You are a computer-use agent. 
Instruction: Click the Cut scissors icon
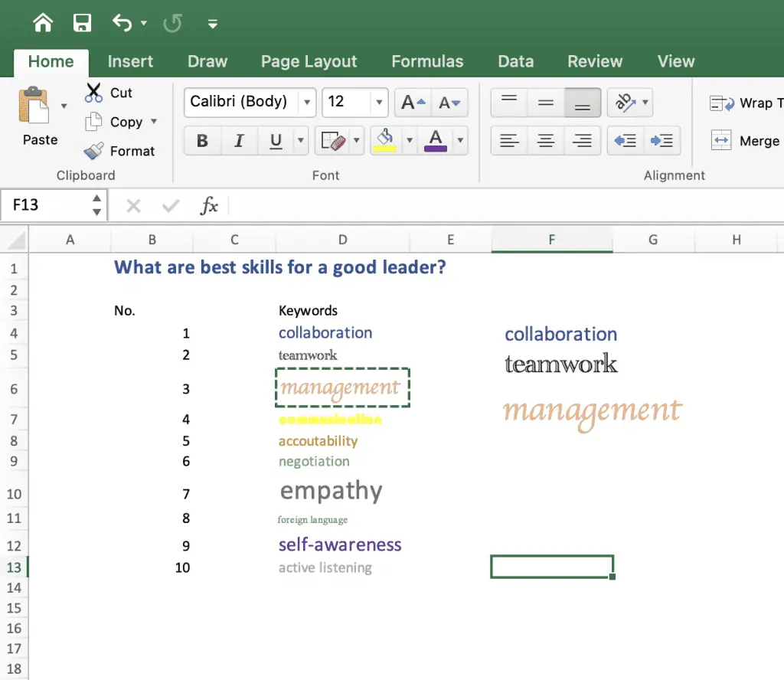pos(93,93)
